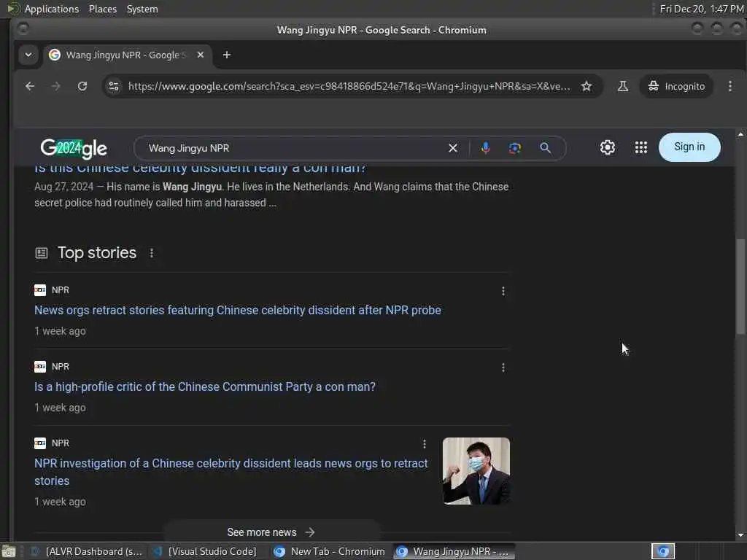Open the System menu
Image resolution: width=747 pixels, height=560 pixels.
pos(142,9)
